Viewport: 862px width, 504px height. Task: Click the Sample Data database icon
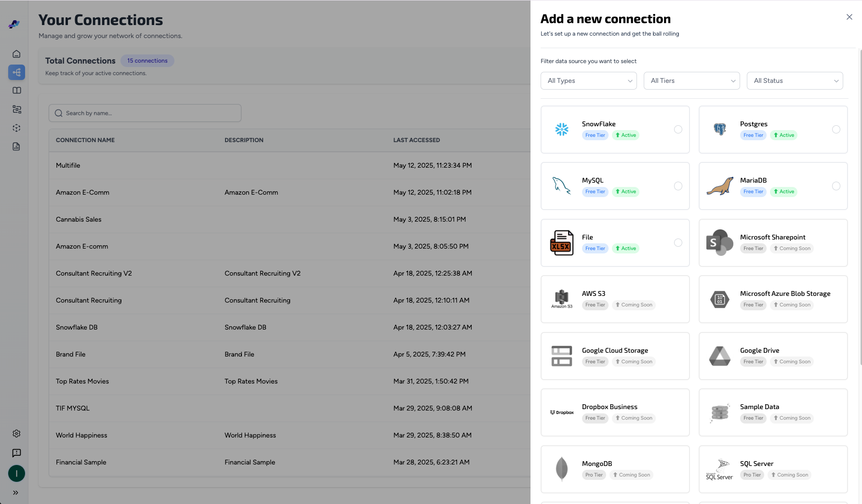click(720, 412)
